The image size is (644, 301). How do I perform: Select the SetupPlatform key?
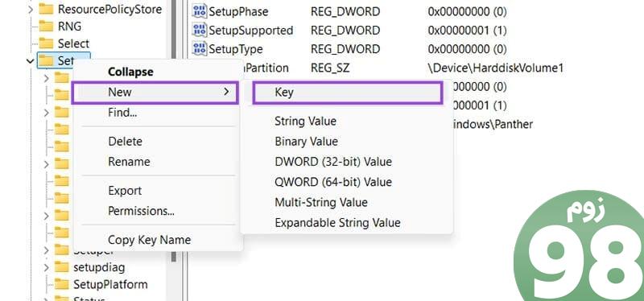tap(110, 285)
